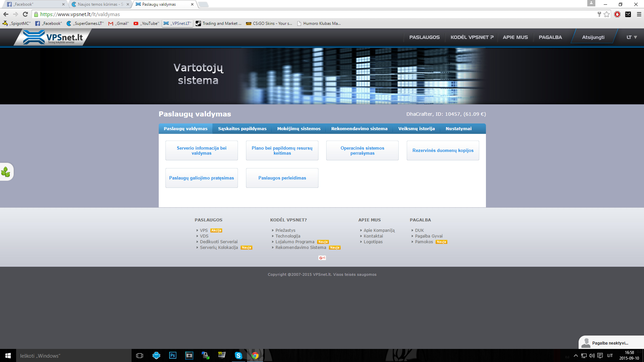Open the Veiksmų istorija tab
Image resolution: width=644 pixels, height=362 pixels.
(416, 128)
